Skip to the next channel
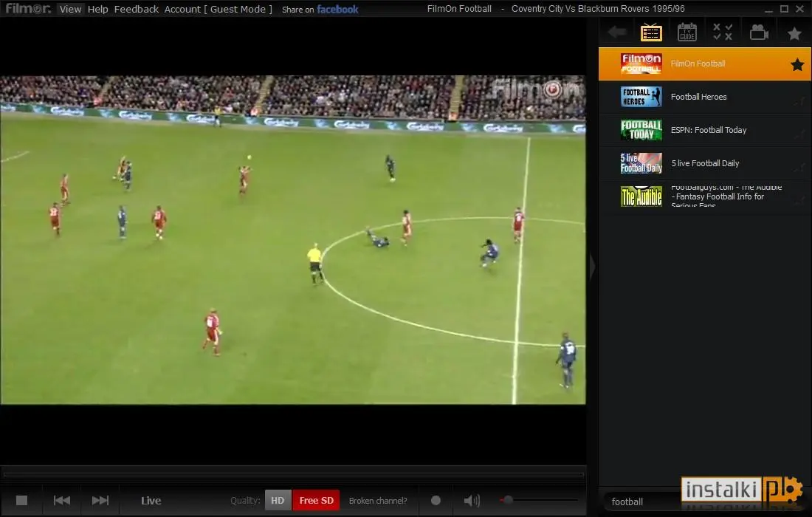This screenshot has height=517, width=812. coord(100,501)
